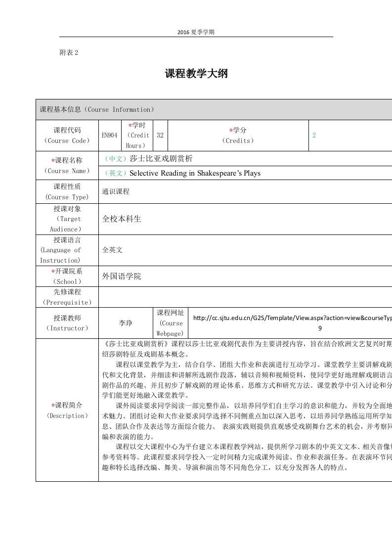The height and width of the screenshot is (555, 392).
Task: Select the '课程代码 (Course Code)' label cell
Action: point(67,136)
